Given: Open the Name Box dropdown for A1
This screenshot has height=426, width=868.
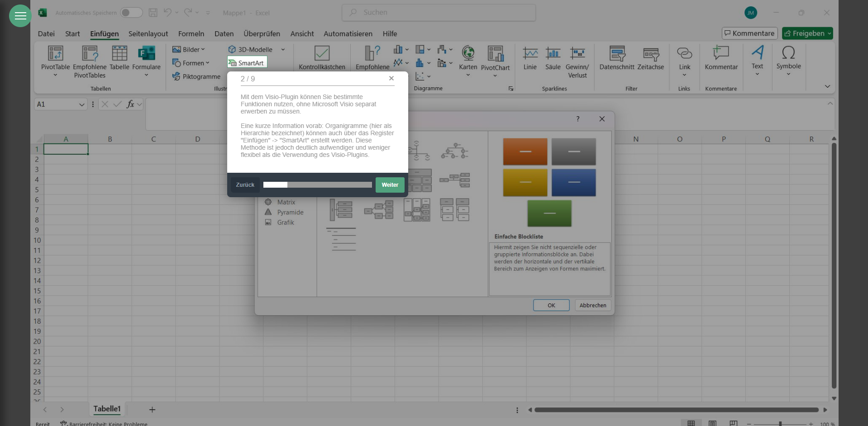Looking at the screenshot, I should (x=81, y=104).
